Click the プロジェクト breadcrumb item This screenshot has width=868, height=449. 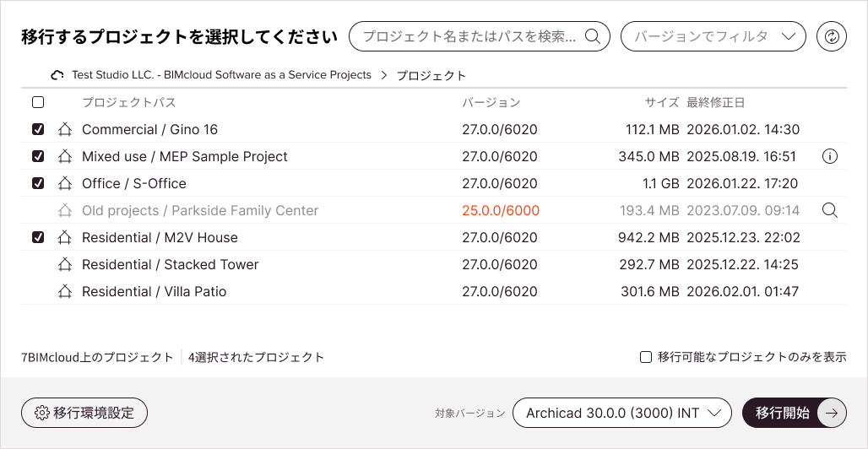(431, 75)
